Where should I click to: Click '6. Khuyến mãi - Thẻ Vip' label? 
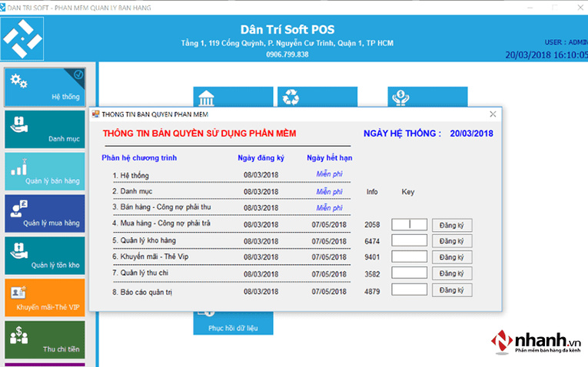tap(151, 256)
